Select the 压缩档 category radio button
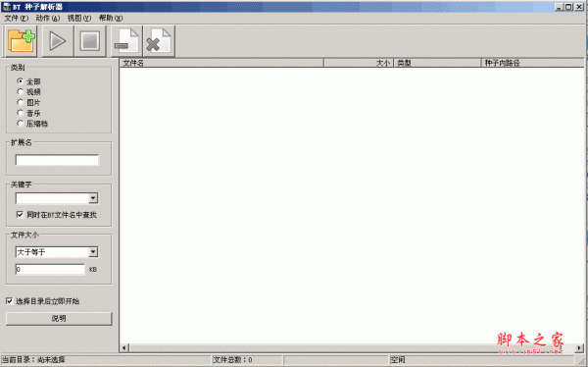The width and height of the screenshot is (588, 367). click(x=21, y=124)
